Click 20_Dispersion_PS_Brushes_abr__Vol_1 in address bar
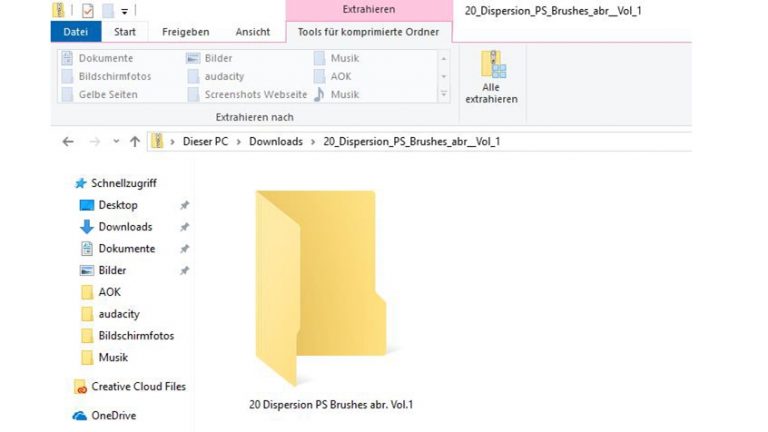This screenshot has height=432, width=768. (x=411, y=142)
